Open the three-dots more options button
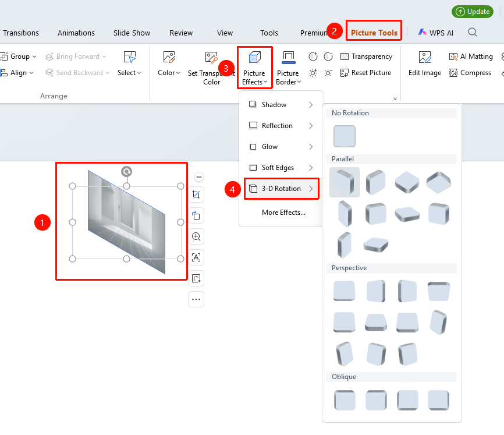This screenshot has width=504, height=435. tap(196, 299)
